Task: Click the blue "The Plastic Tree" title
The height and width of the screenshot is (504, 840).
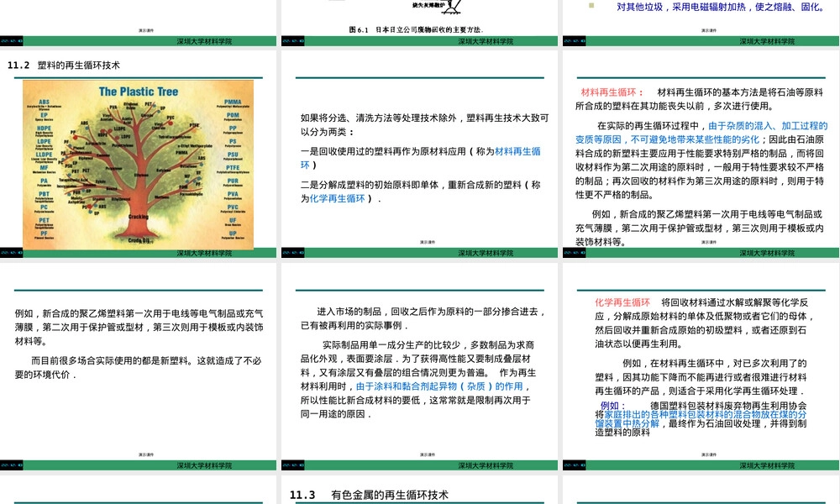Action: [x=139, y=92]
